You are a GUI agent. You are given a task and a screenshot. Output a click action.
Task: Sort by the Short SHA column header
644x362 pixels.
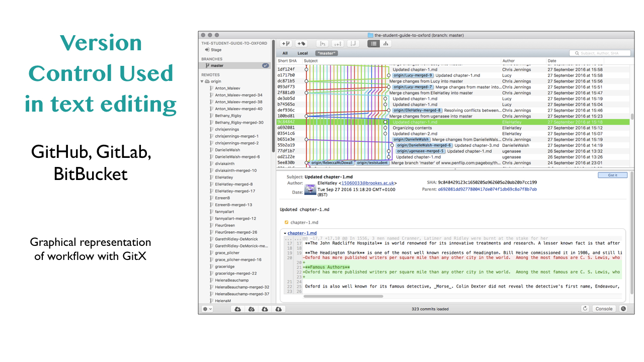coord(287,61)
